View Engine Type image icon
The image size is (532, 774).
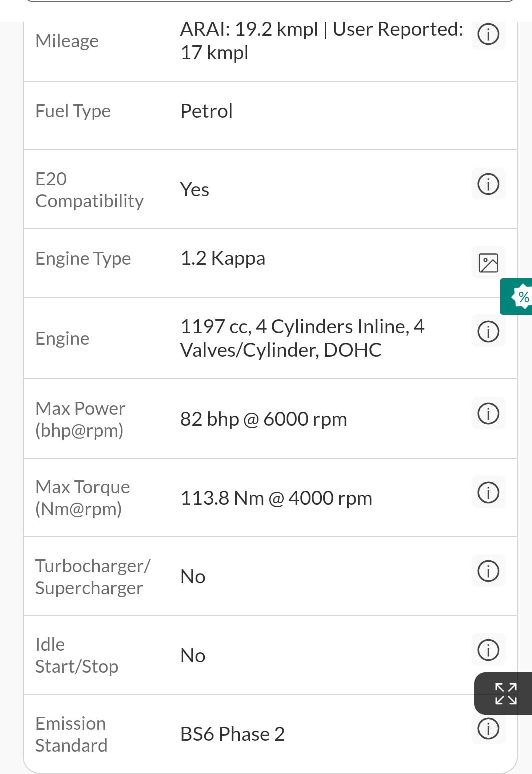488,263
